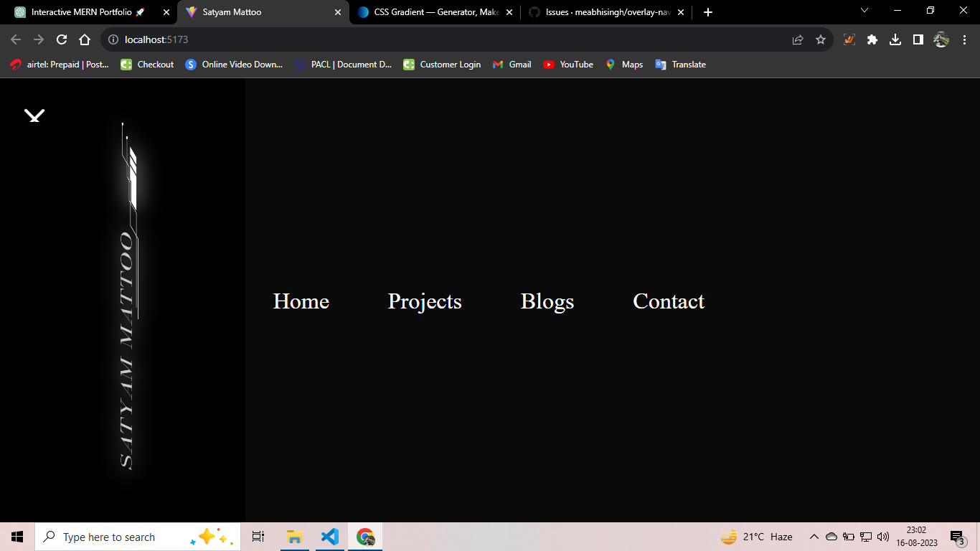Viewport: 980px width, 551px height.
Task: Bookmark the page via star icon
Action: 820,40
